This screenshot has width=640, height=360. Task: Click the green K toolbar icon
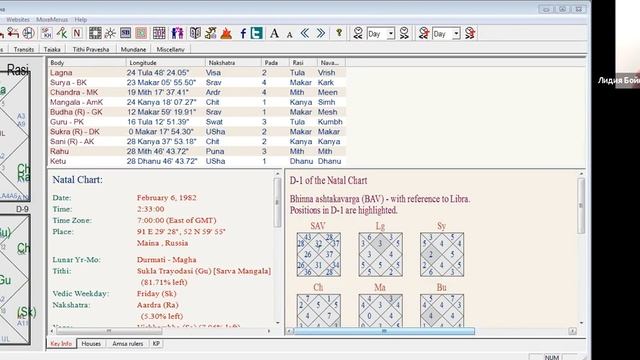tap(62, 33)
